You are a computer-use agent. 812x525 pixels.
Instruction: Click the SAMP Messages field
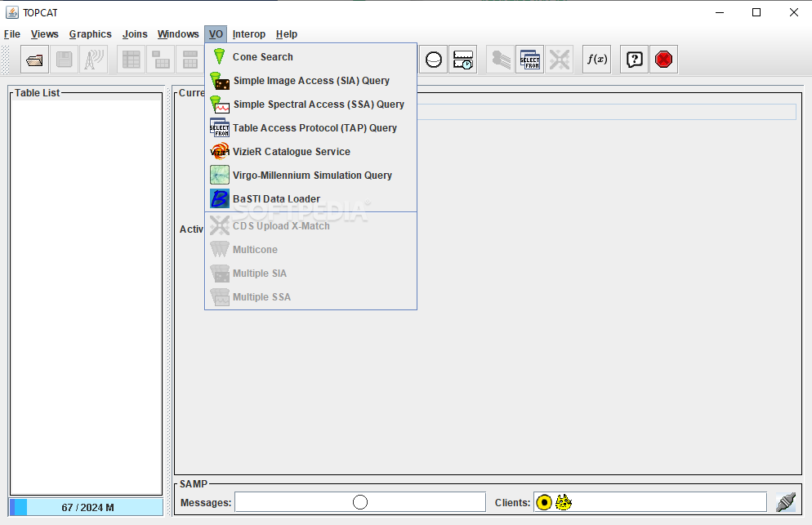click(x=360, y=502)
